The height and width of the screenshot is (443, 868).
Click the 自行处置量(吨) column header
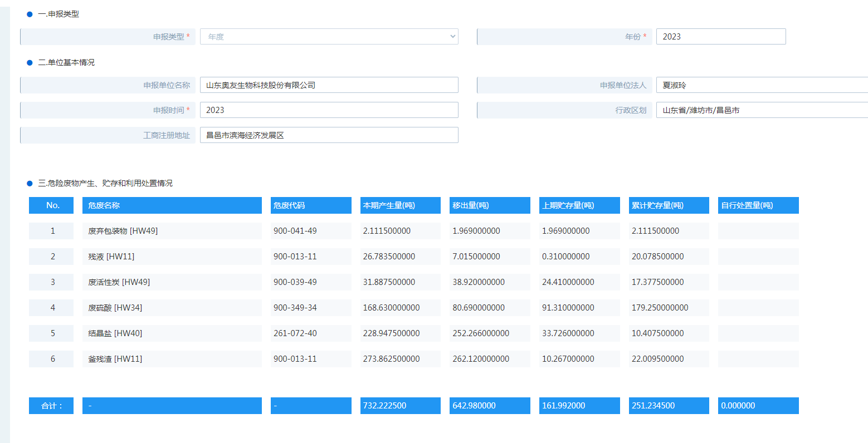[x=758, y=205]
